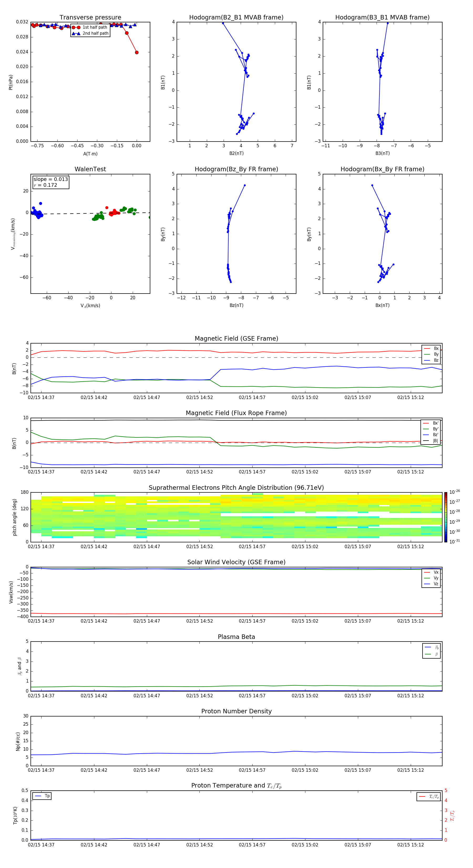The height and width of the screenshot is (868, 473).
Task: Click the 'Bz(nT)' x-axis label
Action: pyautogui.click(x=236, y=305)
